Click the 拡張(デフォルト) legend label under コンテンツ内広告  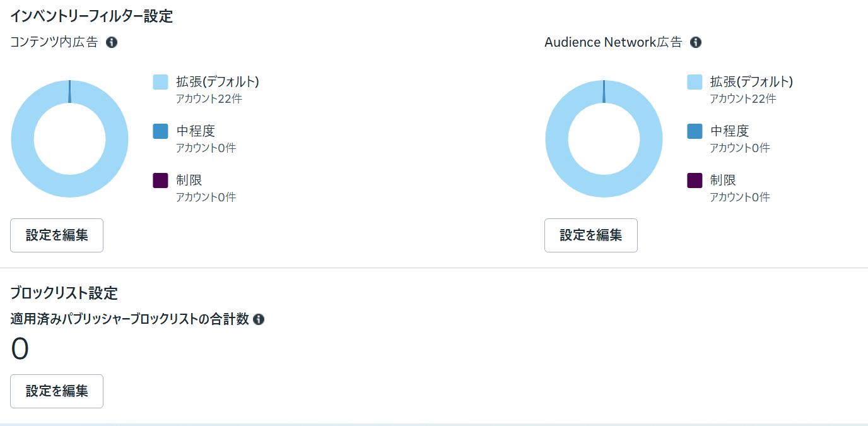tap(218, 81)
